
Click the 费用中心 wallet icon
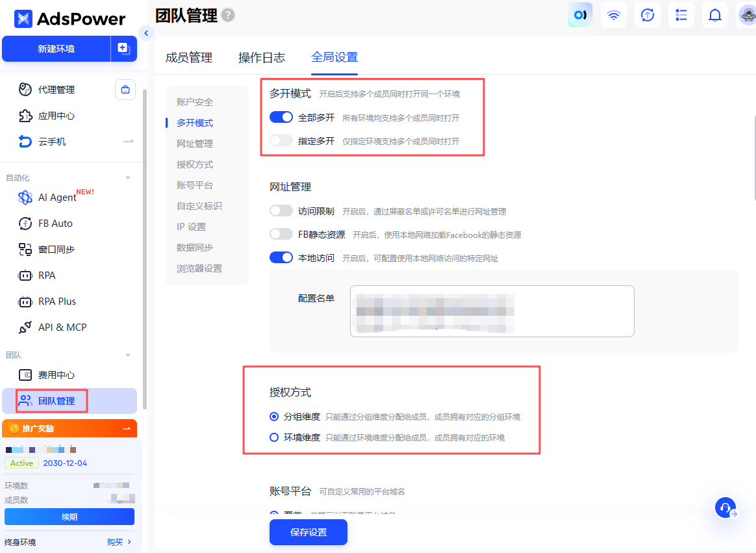25,375
